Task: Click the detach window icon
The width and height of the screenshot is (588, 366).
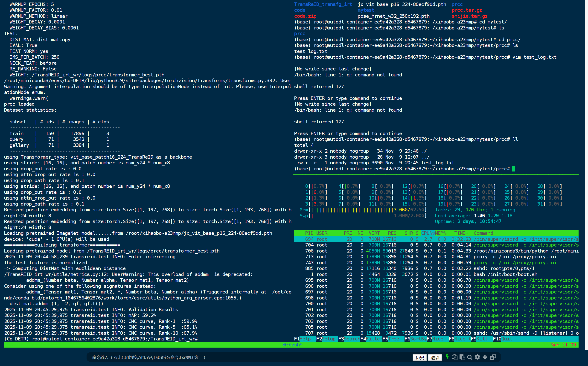Action: tap(493, 357)
